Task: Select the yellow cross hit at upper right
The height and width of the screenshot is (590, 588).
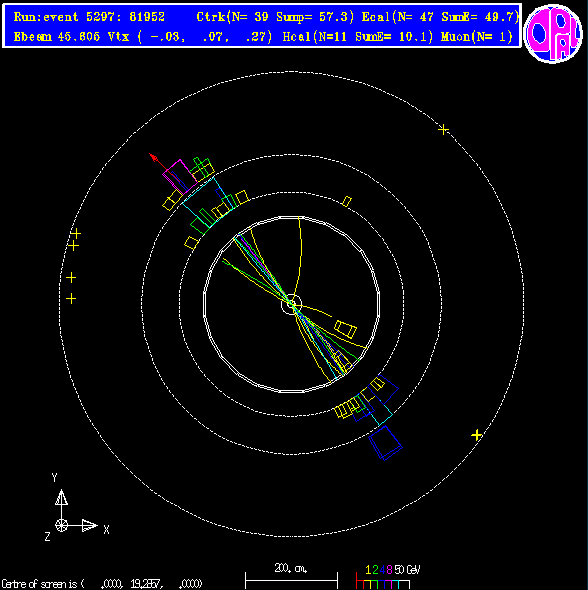Action: 444,130
